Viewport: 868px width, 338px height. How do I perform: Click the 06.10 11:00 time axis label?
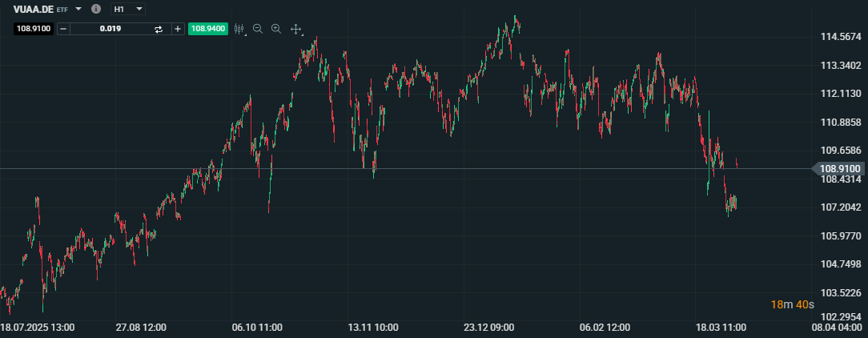257,327
